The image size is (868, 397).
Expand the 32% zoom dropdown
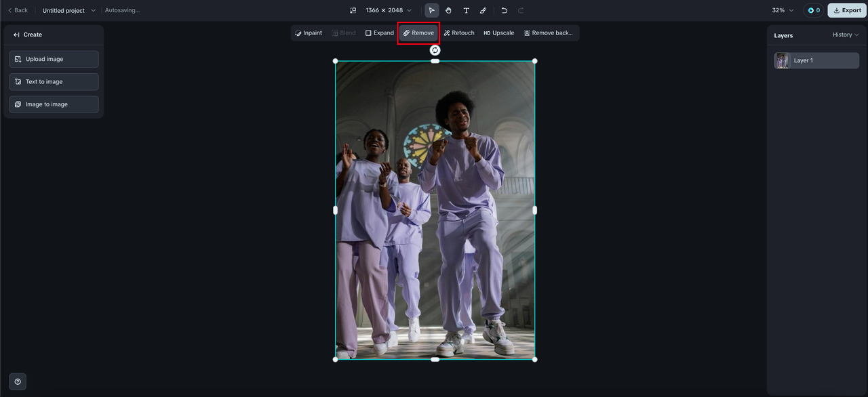point(783,10)
